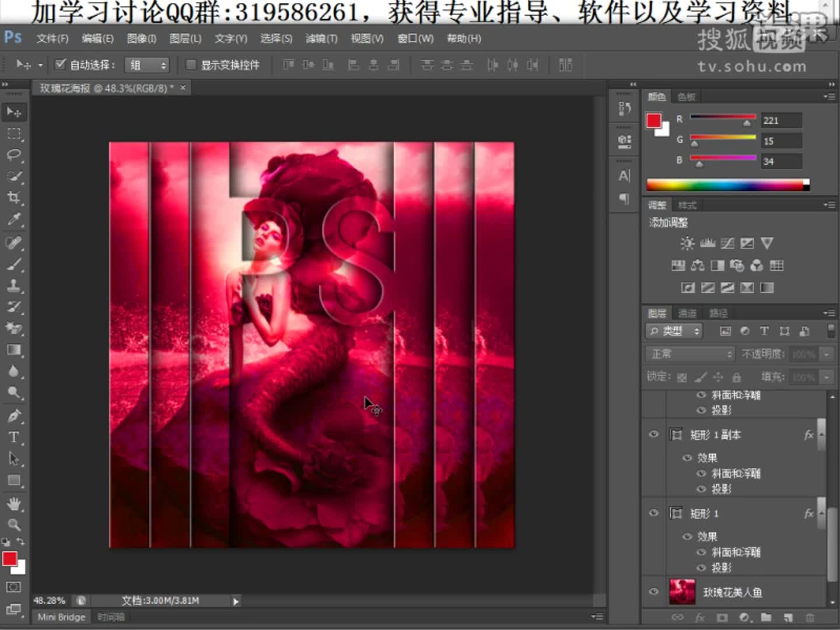The height and width of the screenshot is (630, 840).
Task: Open the 图像(I) menu
Action: coord(142,38)
